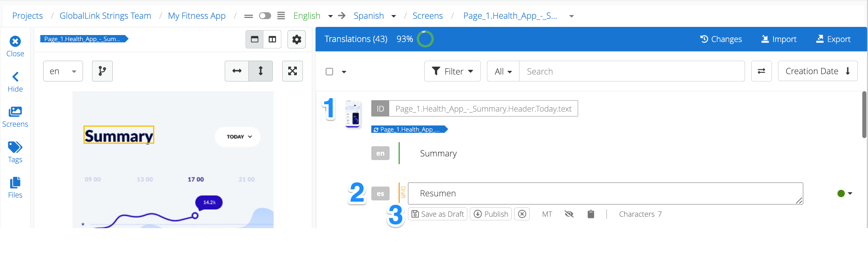This screenshot has width=868, height=255.
Task: Click the Resumen translation text box
Action: 605,193
